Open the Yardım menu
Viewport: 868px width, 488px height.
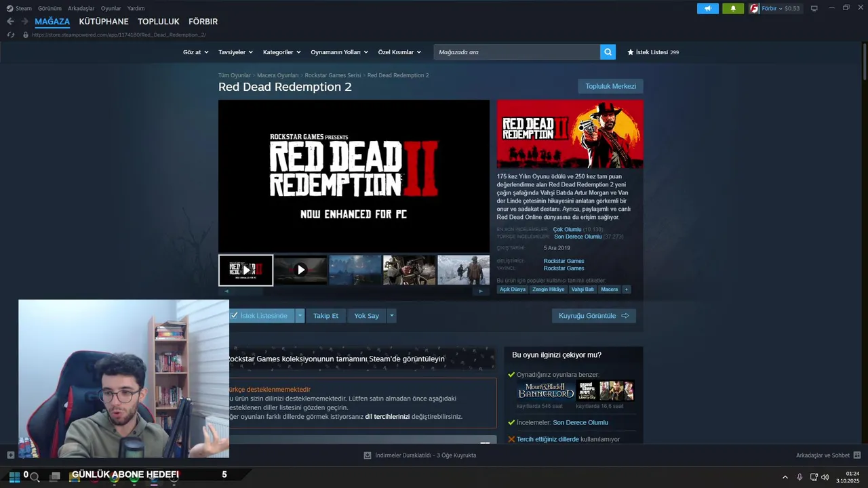[136, 8]
